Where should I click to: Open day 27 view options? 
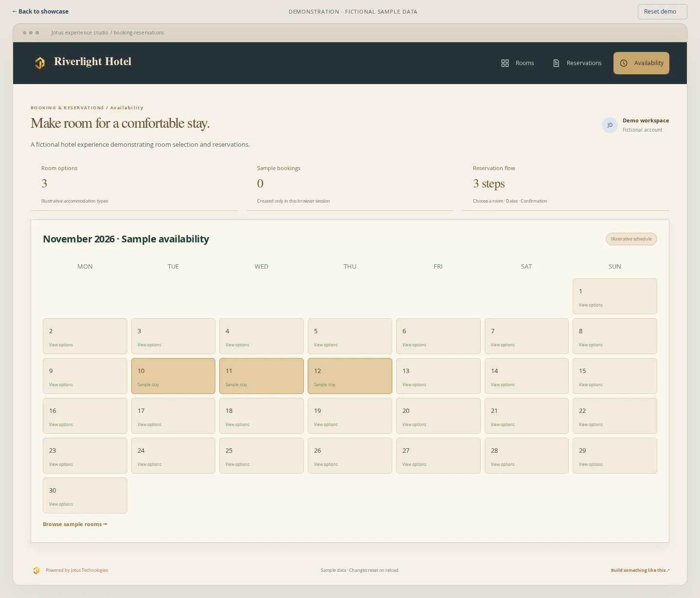coord(438,456)
